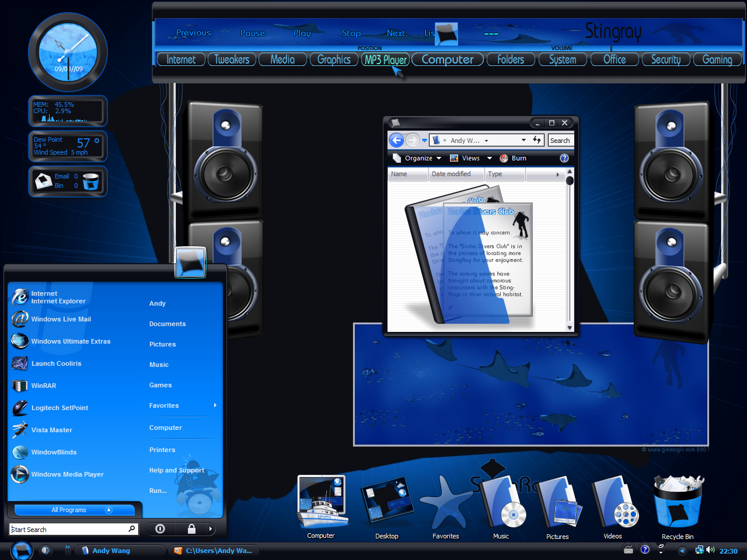Expand Andy W... breadcrumb arrow

click(486, 141)
